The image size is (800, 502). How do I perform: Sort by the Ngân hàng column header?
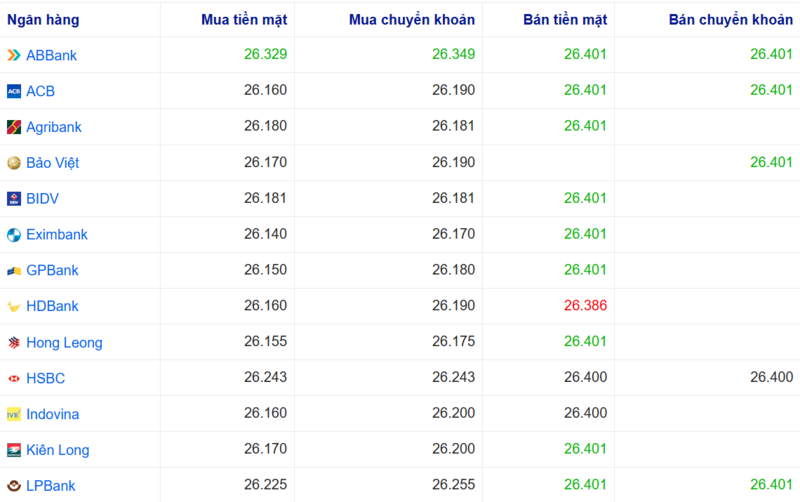coord(44,20)
